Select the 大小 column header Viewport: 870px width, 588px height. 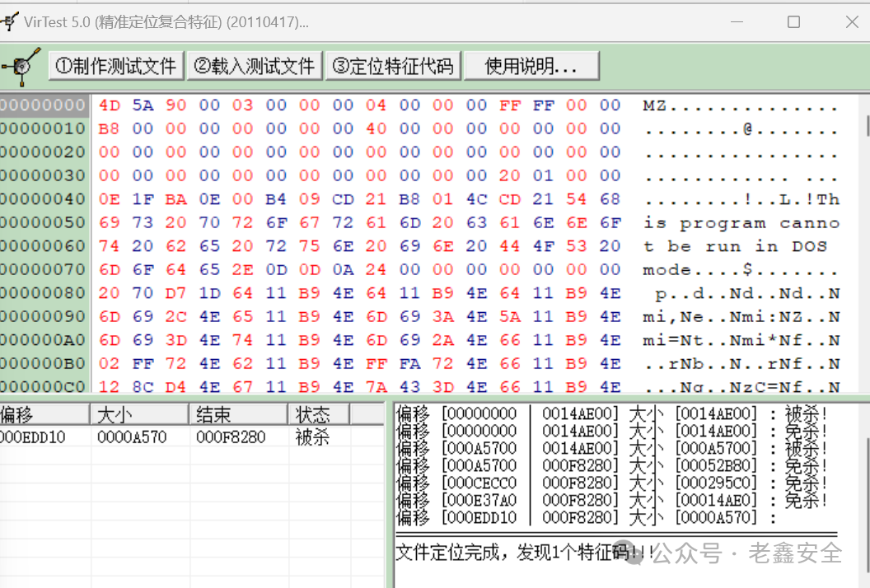coord(139,414)
